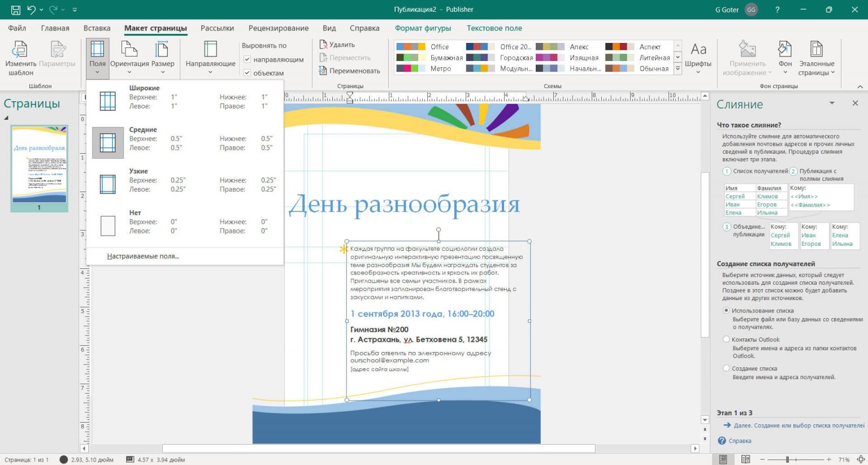Screen dimensions: 868x465
Task: Click Custom Margins (Настраиваемые поля) entry
Action: [x=143, y=257]
